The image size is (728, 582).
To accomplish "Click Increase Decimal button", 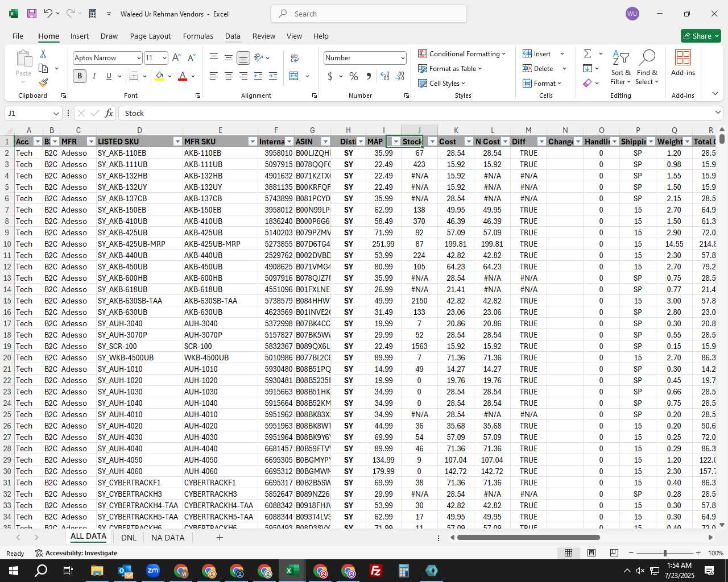I will click(385, 76).
